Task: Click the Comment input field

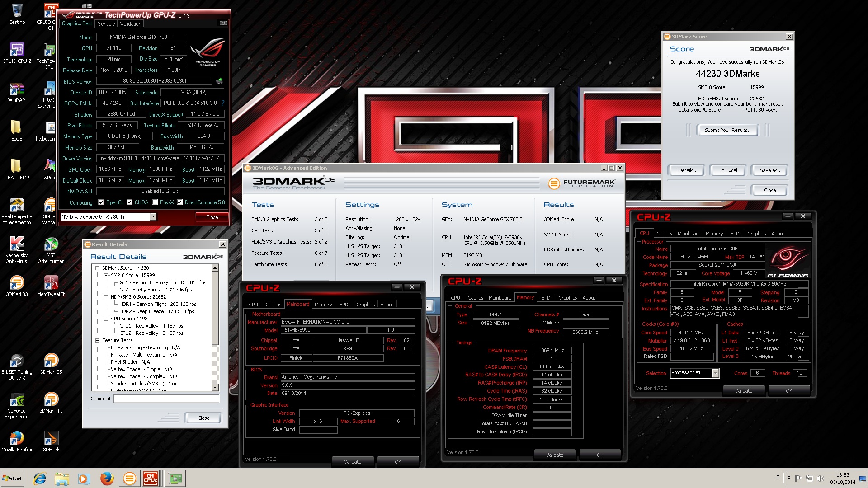Action: tap(166, 399)
